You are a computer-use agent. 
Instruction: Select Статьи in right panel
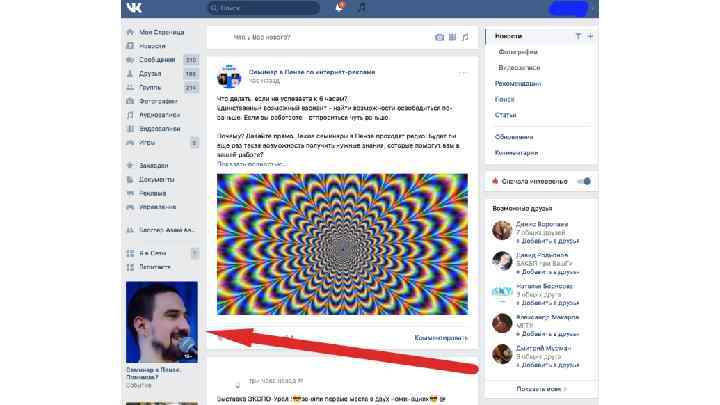coord(506,115)
